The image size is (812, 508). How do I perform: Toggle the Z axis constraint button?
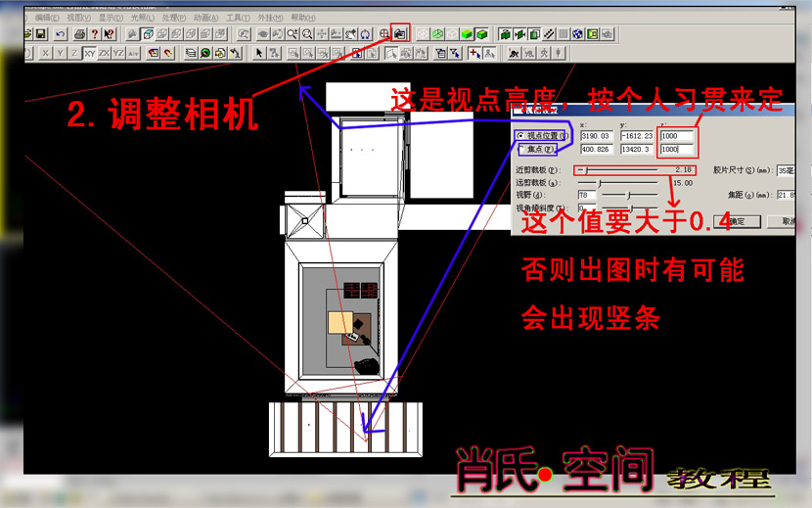click(74, 53)
